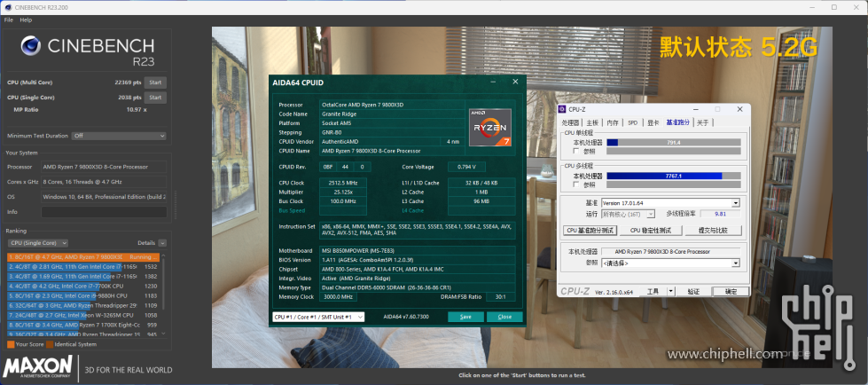Open the 参照 <请选择> dropdown
The width and height of the screenshot is (868, 385).
pos(670,263)
